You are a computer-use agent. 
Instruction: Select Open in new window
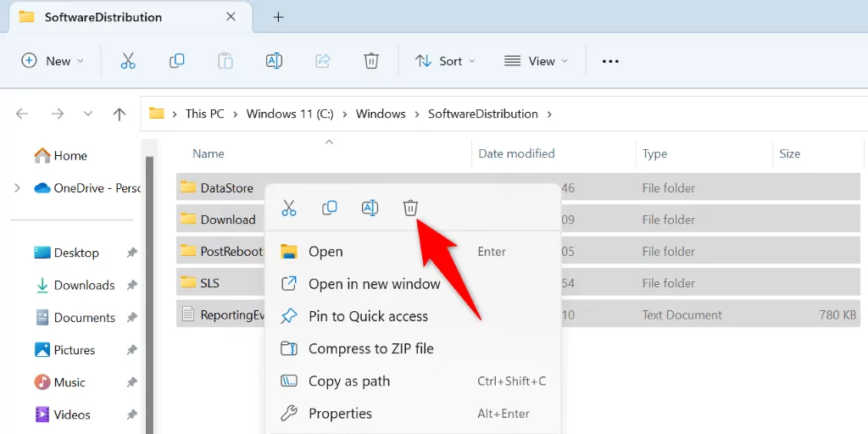tap(374, 284)
